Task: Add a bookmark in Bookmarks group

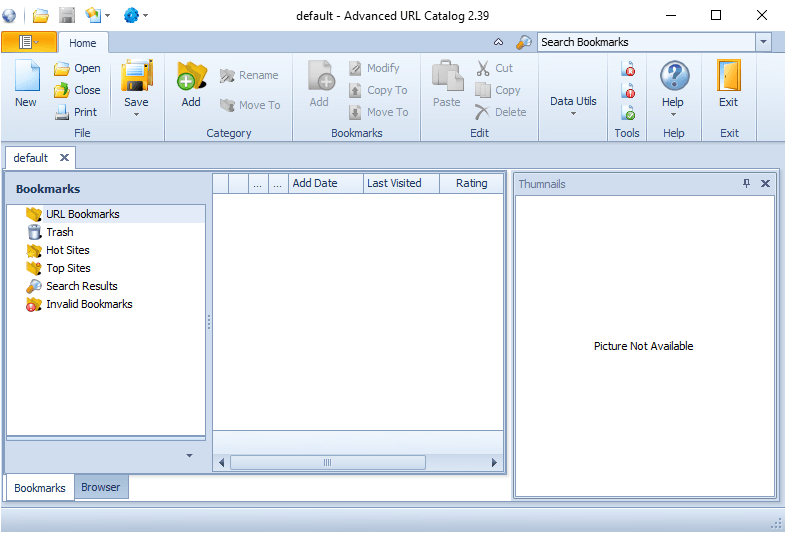Action: tap(319, 83)
